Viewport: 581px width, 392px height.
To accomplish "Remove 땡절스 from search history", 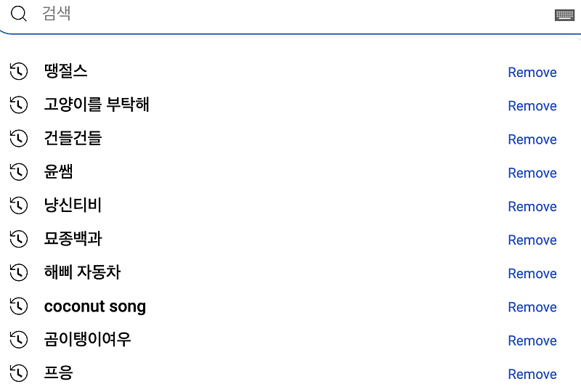I will pos(532,73).
